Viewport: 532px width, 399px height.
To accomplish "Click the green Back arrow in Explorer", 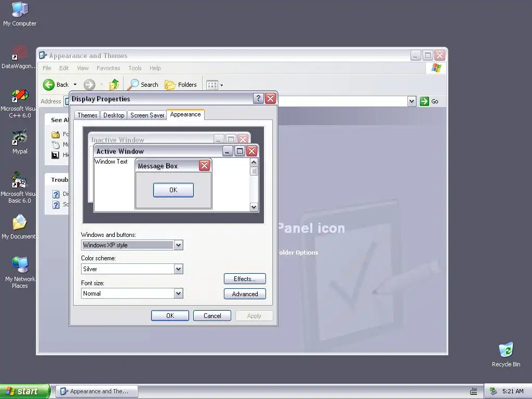I will [x=49, y=85].
